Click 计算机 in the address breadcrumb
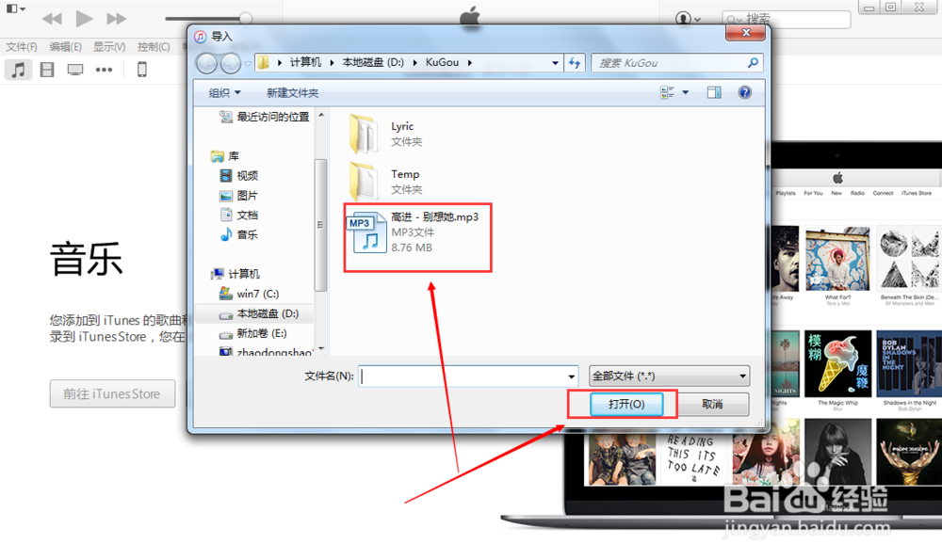This screenshot has width=942, height=560. tap(305, 62)
